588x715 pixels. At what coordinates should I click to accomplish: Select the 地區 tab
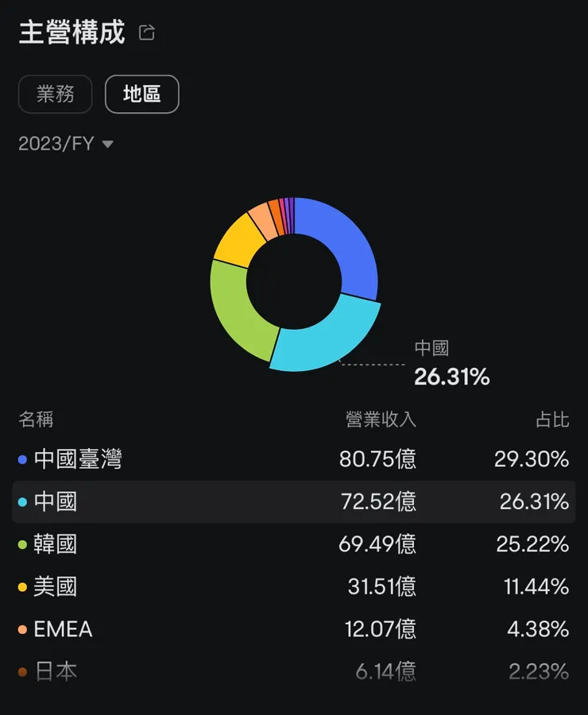pyautogui.click(x=141, y=94)
